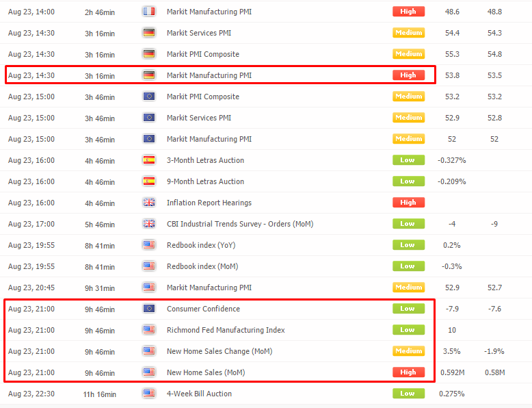
Task: Click US flag beside Richmond Fed Manufacturing Index
Action: tap(149, 330)
